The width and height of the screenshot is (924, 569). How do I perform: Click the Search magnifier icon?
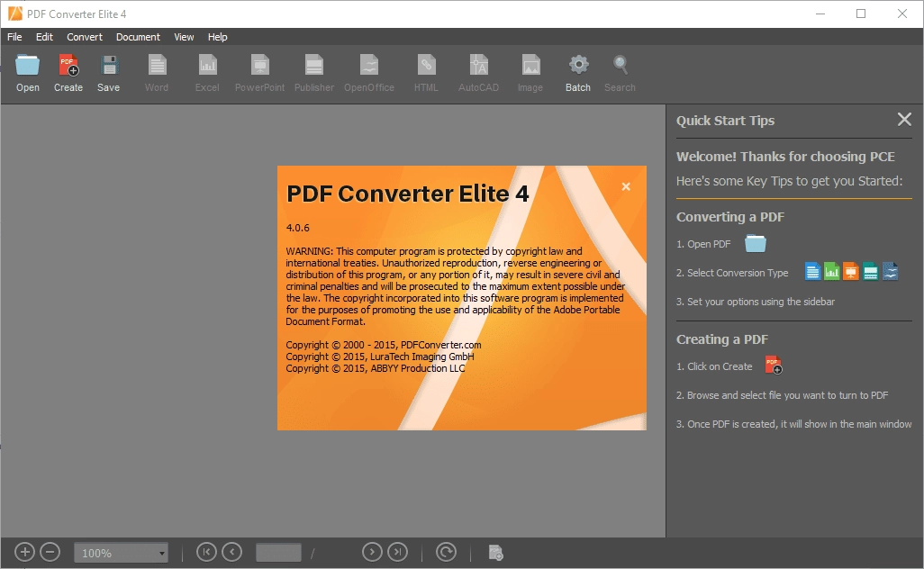coord(620,65)
